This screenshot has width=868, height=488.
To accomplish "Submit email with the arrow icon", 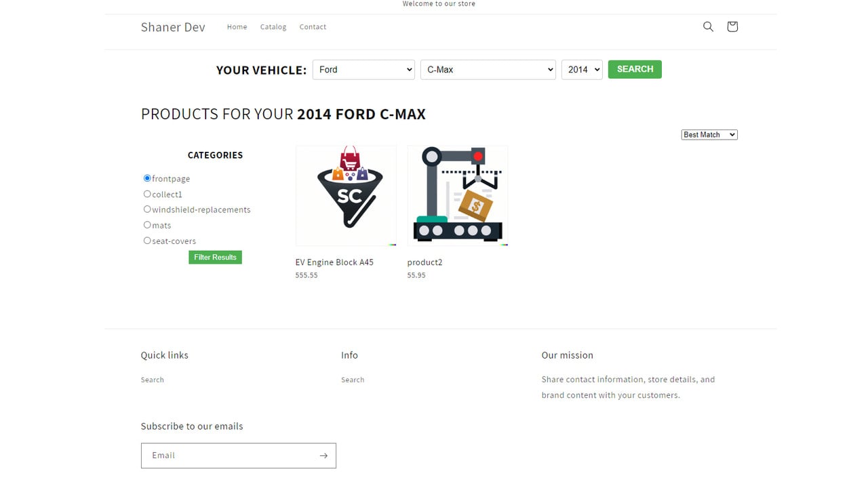I will tap(323, 455).
